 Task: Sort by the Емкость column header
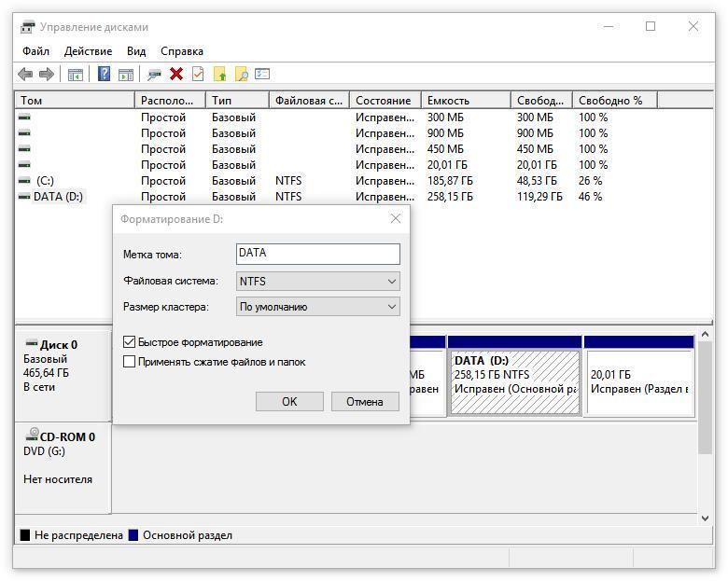[466, 100]
